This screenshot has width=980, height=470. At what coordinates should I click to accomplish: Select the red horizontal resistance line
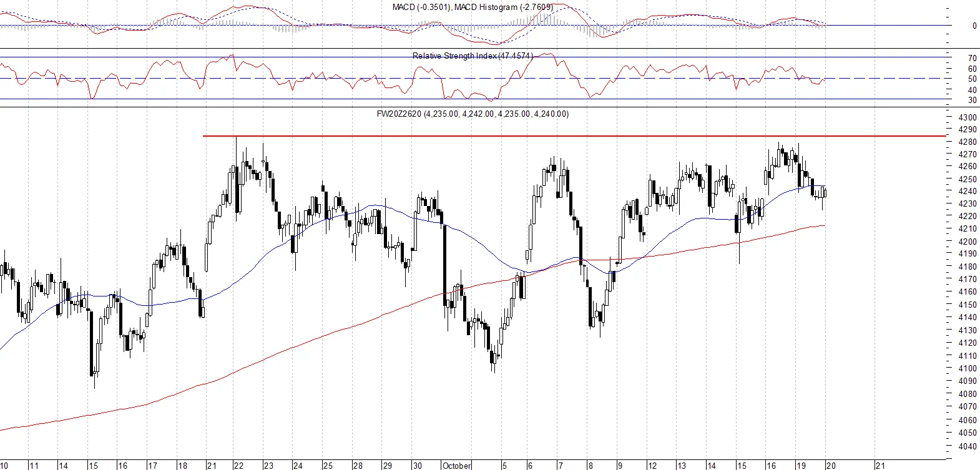coord(574,136)
